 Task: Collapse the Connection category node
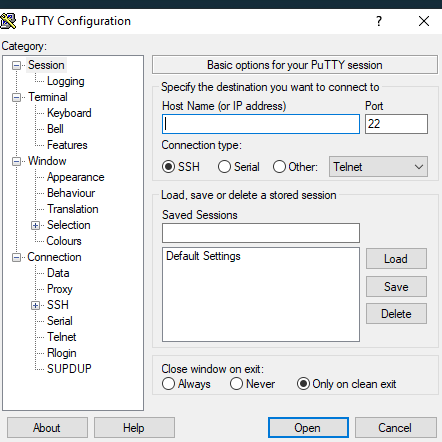pyautogui.click(x=16, y=258)
